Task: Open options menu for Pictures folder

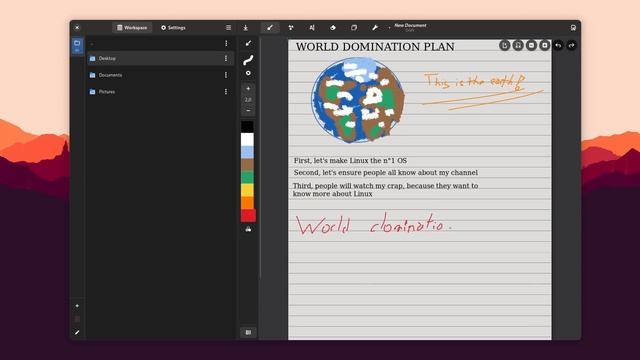Action: [226, 92]
